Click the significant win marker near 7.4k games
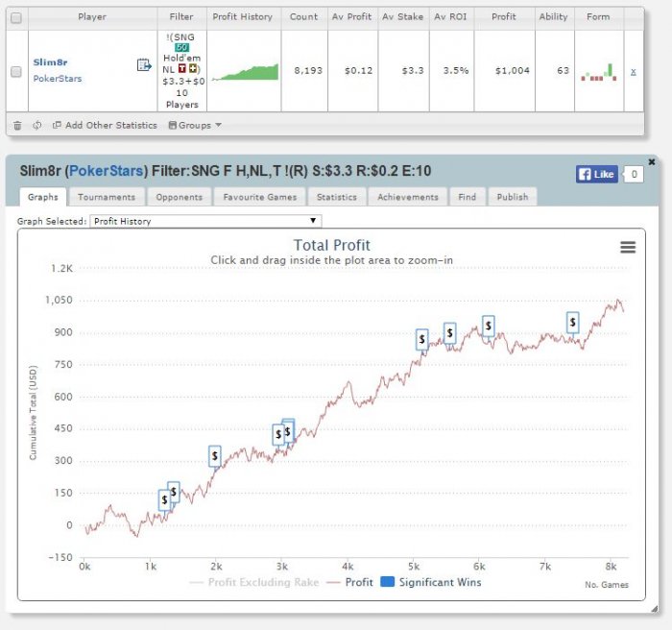672x630 pixels. pos(572,323)
